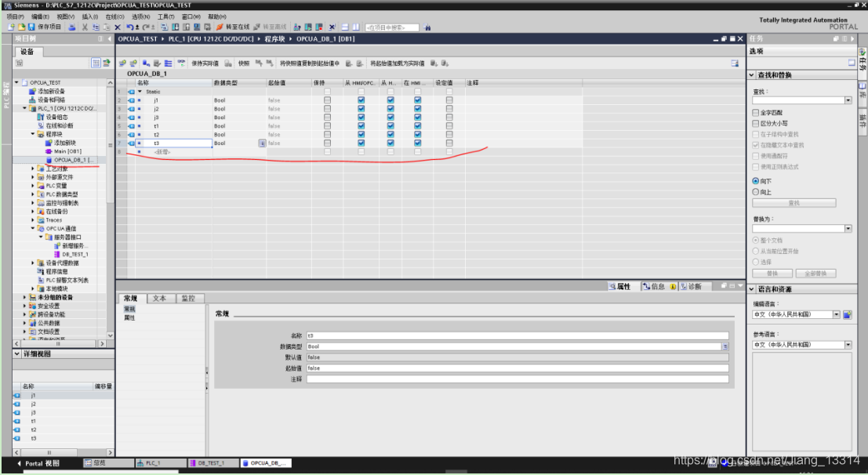Toggle 从 HMI/OPC checkbox for row j2
Viewport: 868px width, 475px height.
click(x=361, y=109)
